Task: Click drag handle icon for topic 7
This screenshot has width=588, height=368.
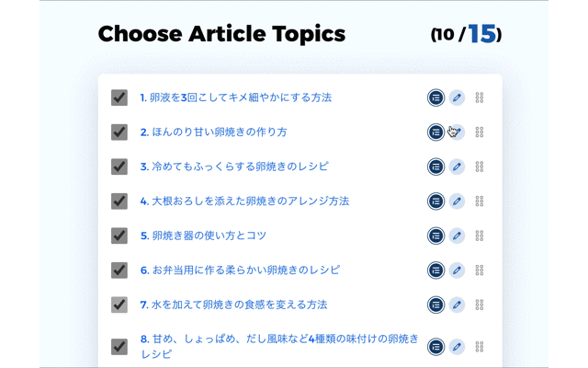Action: [x=480, y=305]
